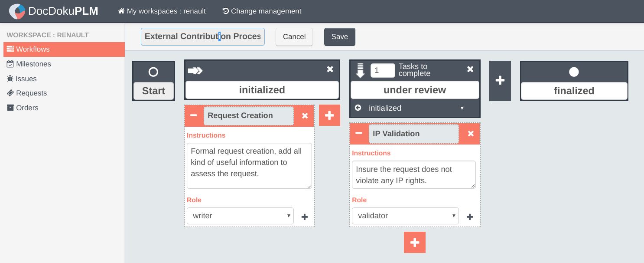Open the writer role dropdown
This screenshot has height=263, width=644.
point(240,216)
